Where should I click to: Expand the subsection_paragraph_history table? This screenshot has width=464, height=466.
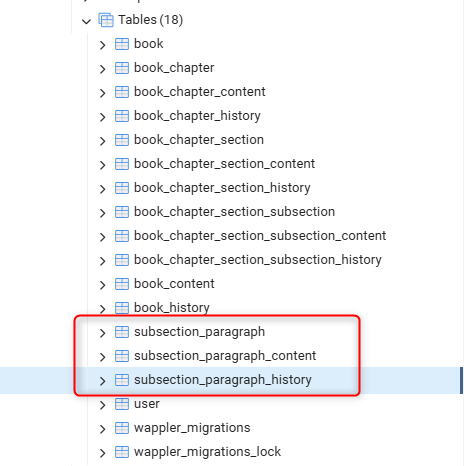(x=102, y=381)
